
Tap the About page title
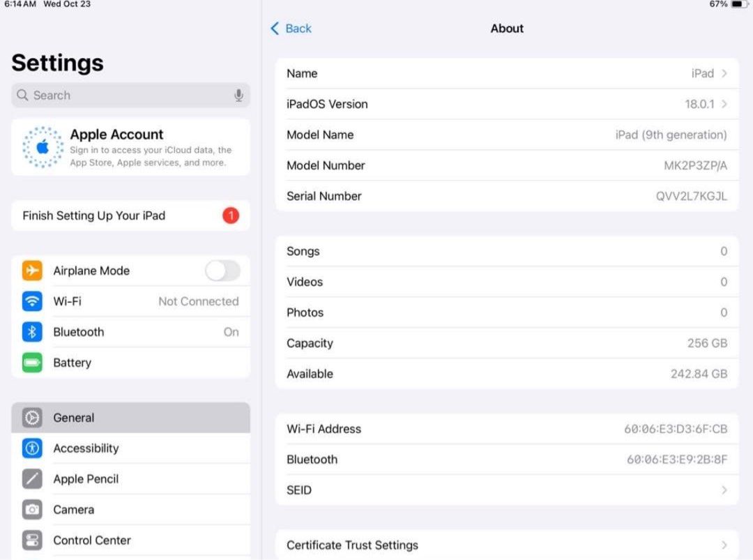pyautogui.click(x=507, y=29)
